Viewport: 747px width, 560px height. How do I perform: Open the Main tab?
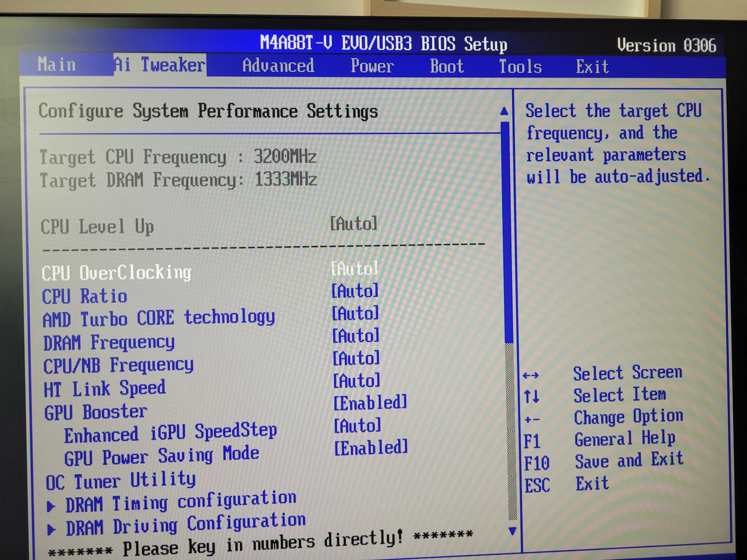pyautogui.click(x=57, y=64)
